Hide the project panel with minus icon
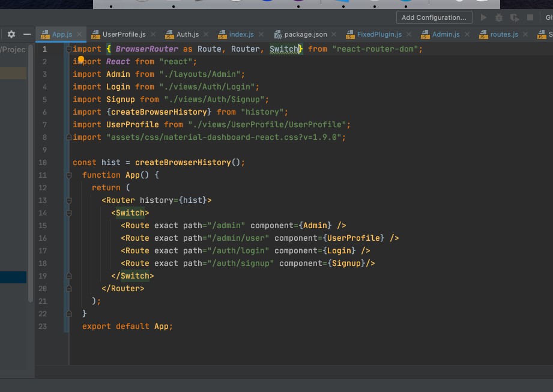Screen dimensions: 553x392 tap(26, 35)
